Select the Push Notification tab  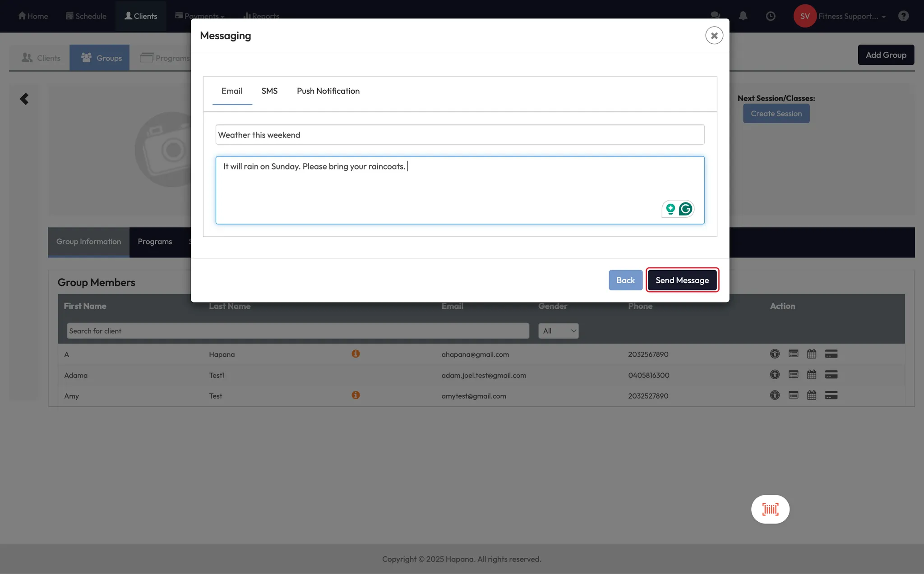coord(328,91)
